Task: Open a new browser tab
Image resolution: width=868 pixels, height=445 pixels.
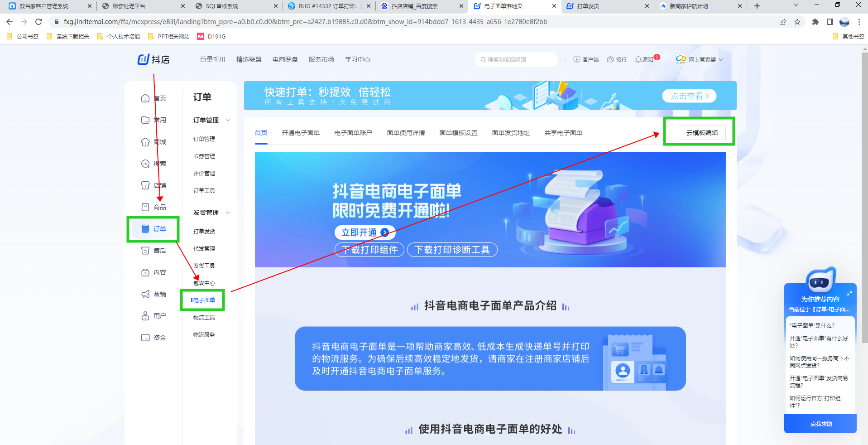Action: (x=757, y=6)
